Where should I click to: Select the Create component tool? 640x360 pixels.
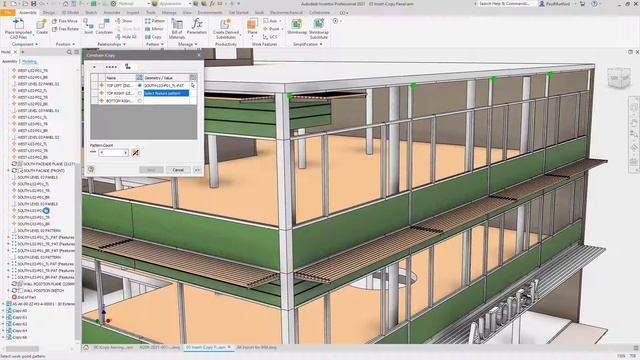coord(42,27)
